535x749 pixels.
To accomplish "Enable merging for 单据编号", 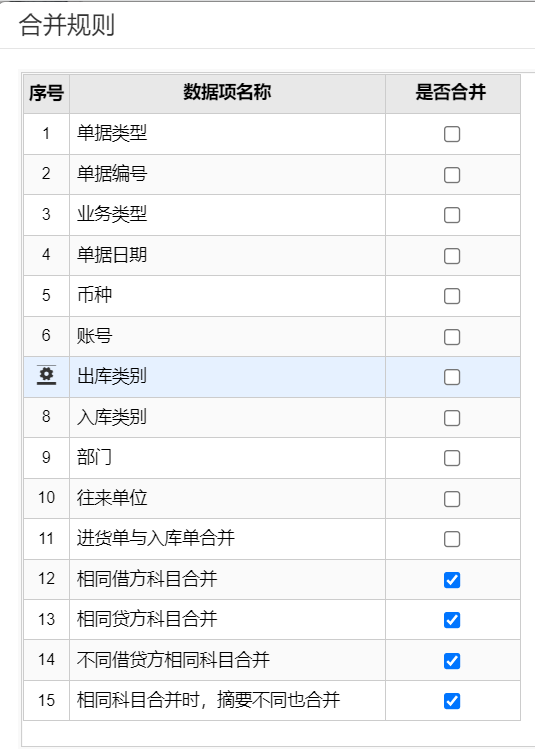I will pyautogui.click(x=452, y=175).
